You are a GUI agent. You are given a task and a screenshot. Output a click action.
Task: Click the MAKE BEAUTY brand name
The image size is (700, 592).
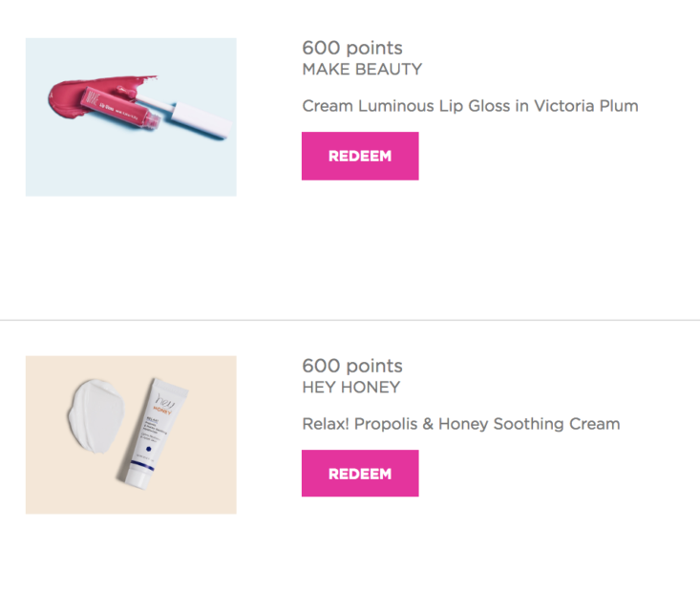pos(362,69)
